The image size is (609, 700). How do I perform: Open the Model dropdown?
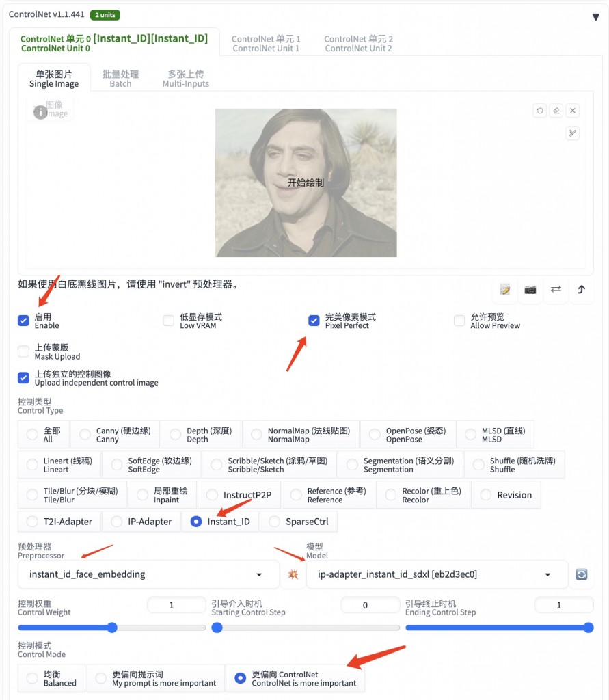pos(437,574)
